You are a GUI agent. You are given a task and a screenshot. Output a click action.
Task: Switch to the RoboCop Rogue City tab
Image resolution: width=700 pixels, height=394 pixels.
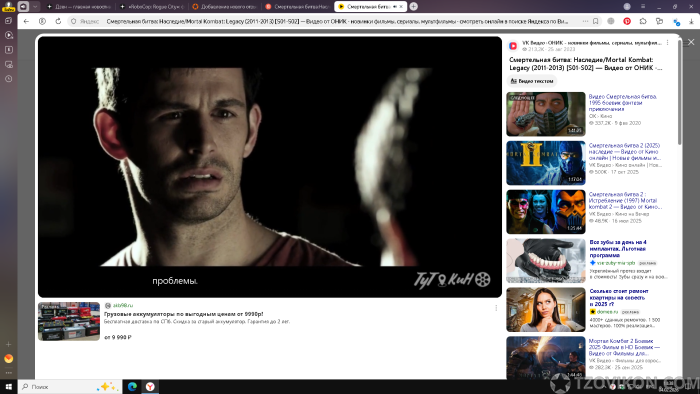[152, 7]
